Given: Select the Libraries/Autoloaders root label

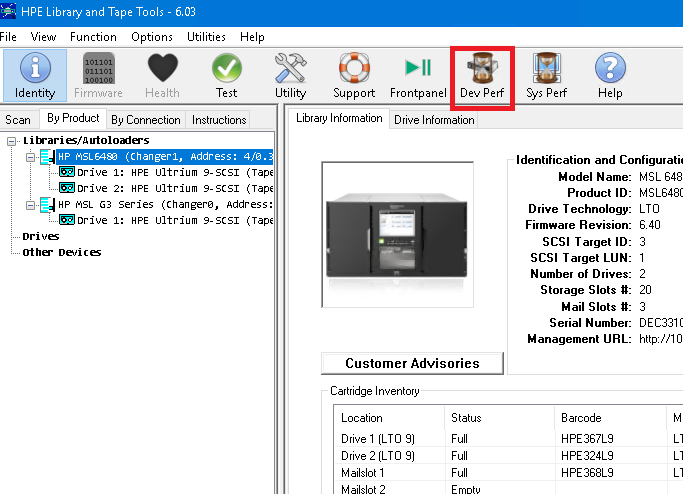Looking at the screenshot, I should pos(86,140).
